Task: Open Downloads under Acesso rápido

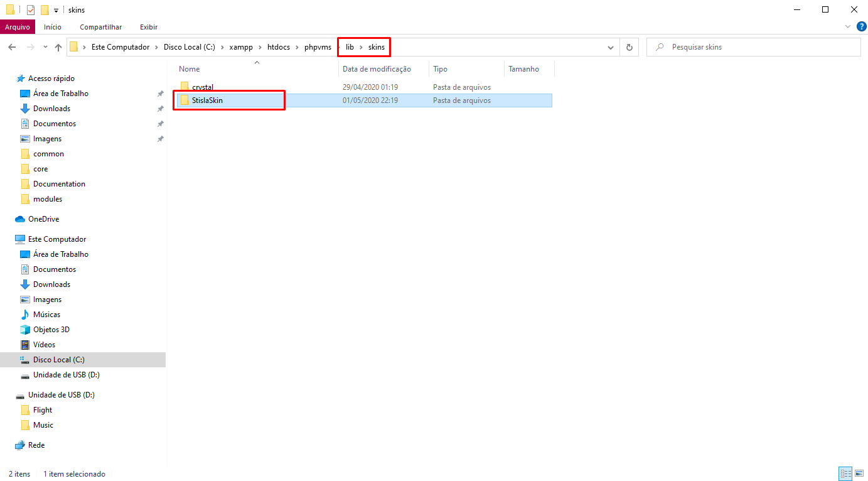Action: click(51, 109)
